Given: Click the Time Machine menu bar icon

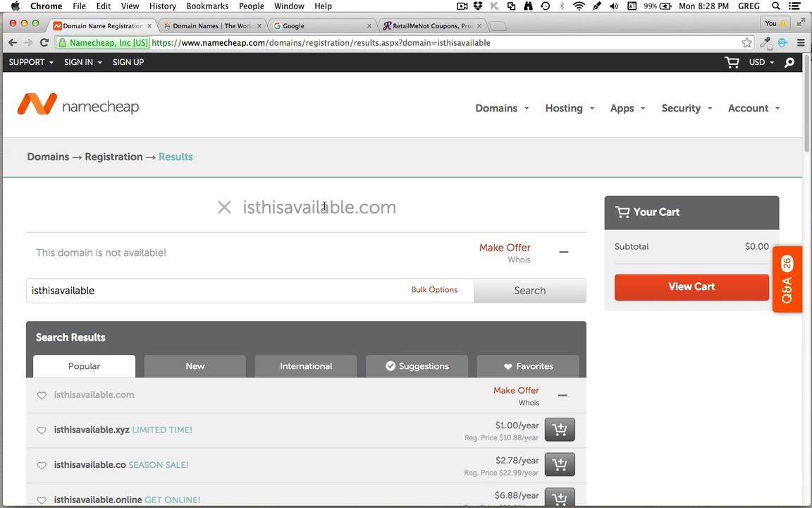Looking at the screenshot, I should pos(545,6).
